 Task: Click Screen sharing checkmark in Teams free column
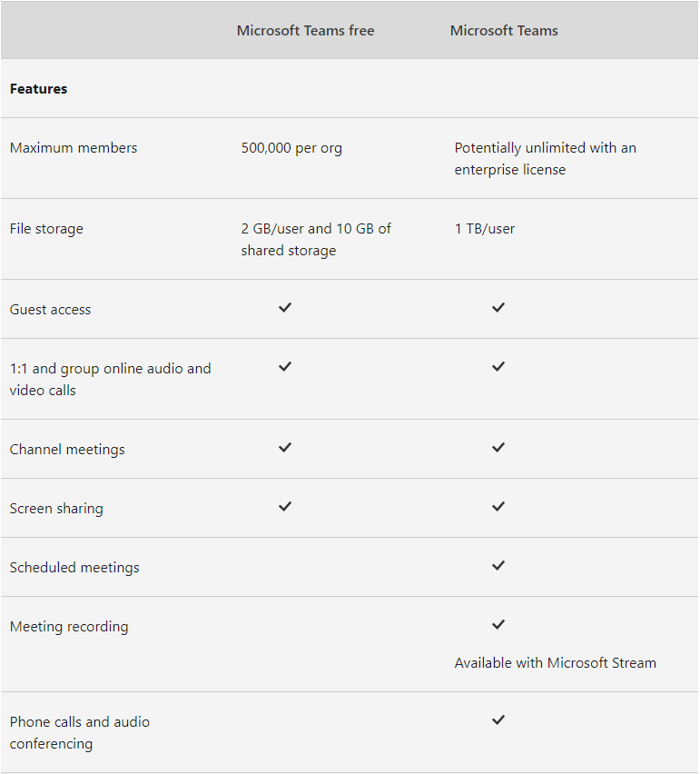tap(285, 507)
